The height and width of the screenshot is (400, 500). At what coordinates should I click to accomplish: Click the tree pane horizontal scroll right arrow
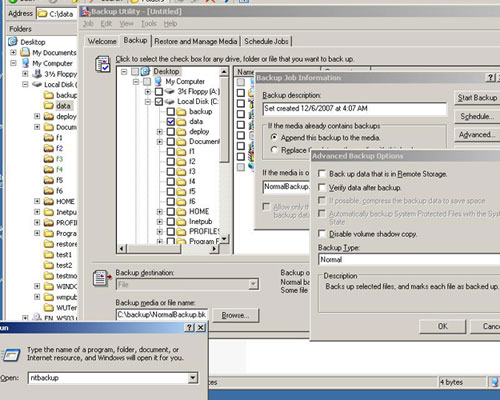point(213,249)
